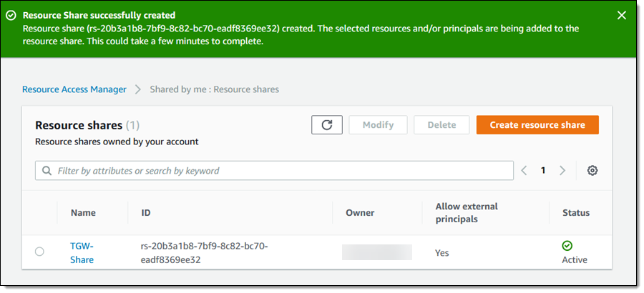Click the filter by attributes search field
The image size is (644, 293).
279,171
